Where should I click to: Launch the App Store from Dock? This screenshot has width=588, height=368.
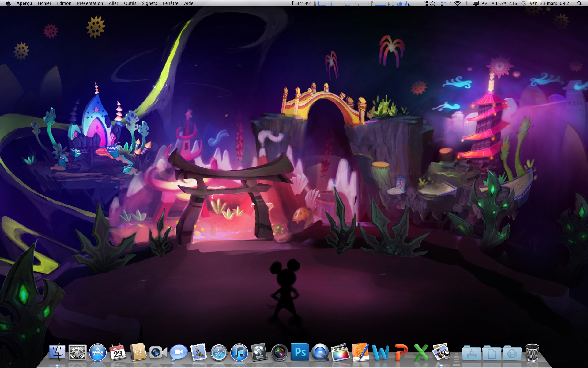point(98,352)
